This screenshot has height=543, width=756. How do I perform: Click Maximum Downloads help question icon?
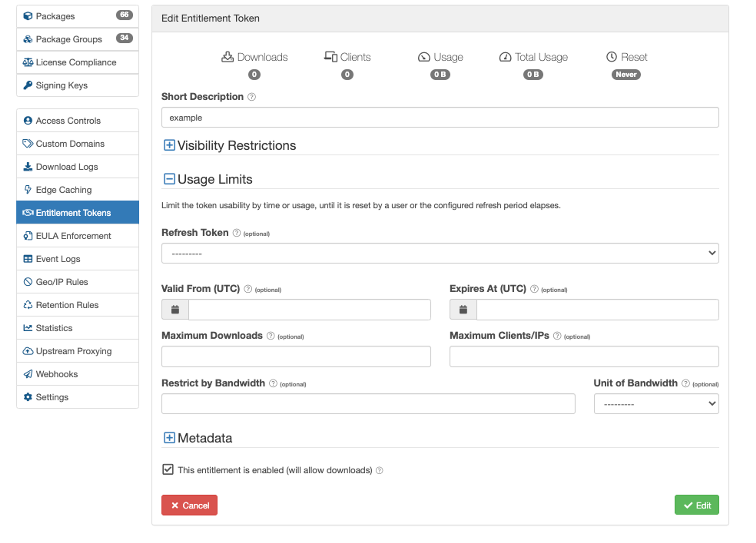(270, 336)
